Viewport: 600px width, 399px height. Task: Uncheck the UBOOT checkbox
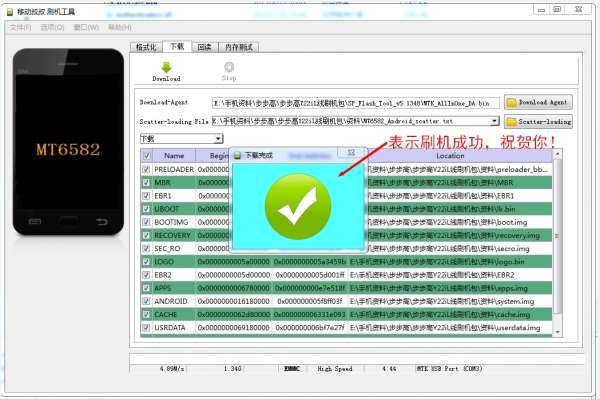tap(146, 209)
